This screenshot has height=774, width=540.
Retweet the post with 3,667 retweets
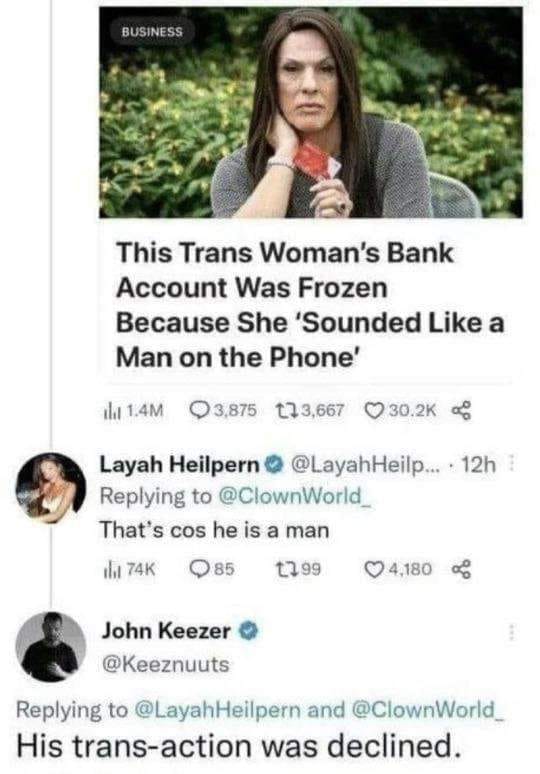point(282,410)
